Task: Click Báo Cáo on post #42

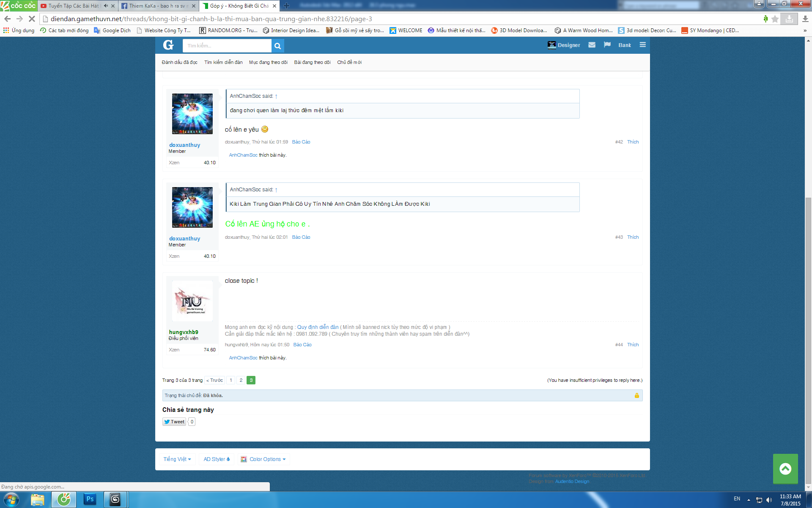Action: [x=301, y=142]
